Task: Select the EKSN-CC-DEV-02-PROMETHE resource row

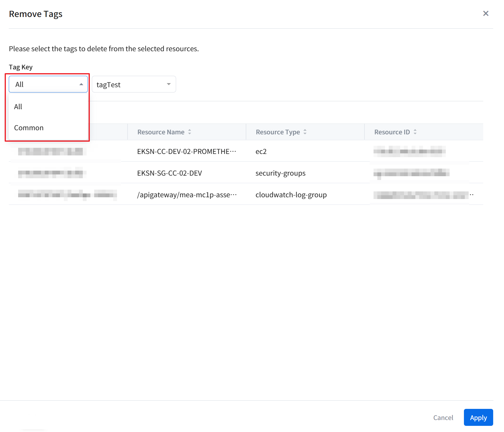Action: click(x=186, y=152)
